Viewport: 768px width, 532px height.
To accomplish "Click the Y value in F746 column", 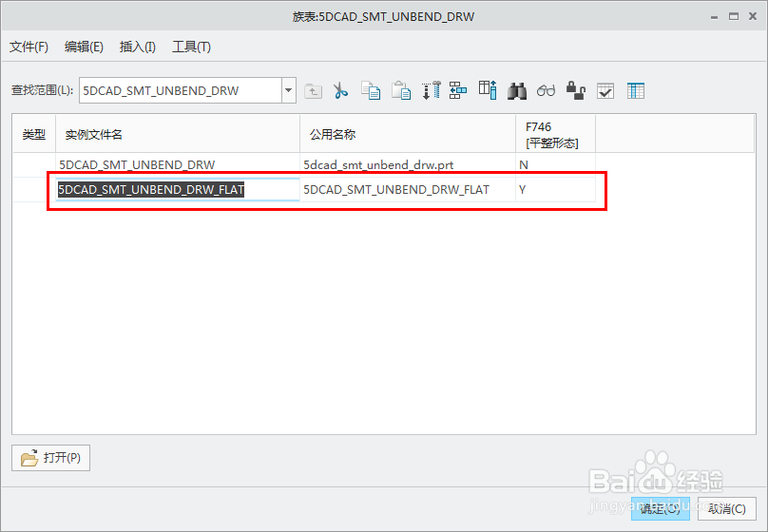I will coord(555,189).
